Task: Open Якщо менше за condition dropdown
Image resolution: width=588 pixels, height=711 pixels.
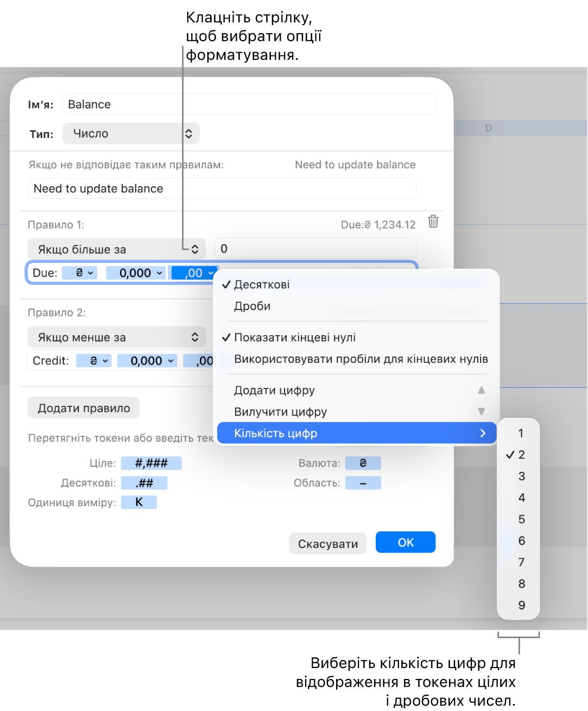Action: pos(117,337)
